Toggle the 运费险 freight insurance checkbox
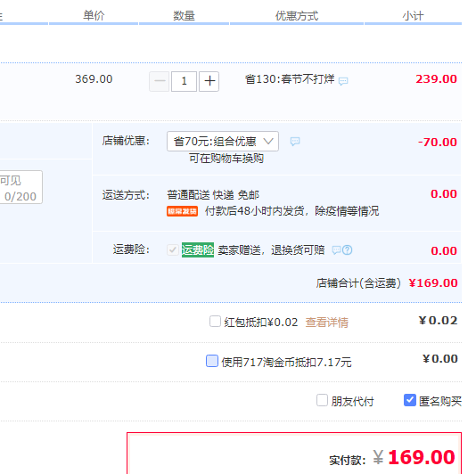476x474 pixels. [x=173, y=250]
